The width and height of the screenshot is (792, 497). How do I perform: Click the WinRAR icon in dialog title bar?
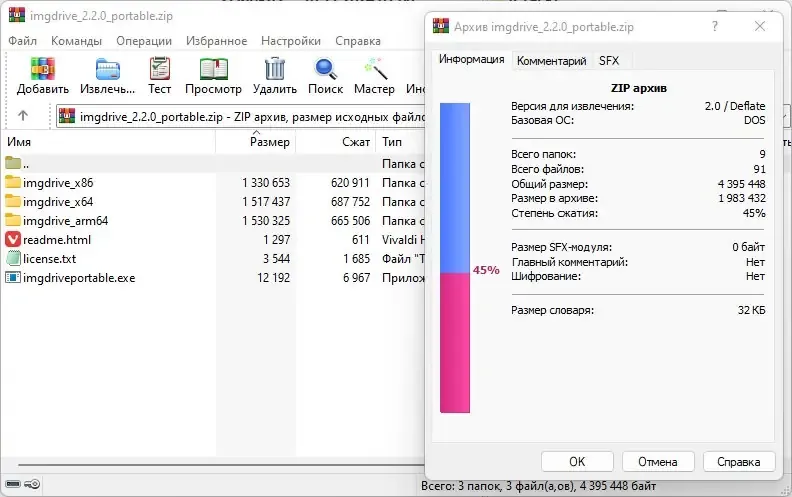click(x=440, y=26)
